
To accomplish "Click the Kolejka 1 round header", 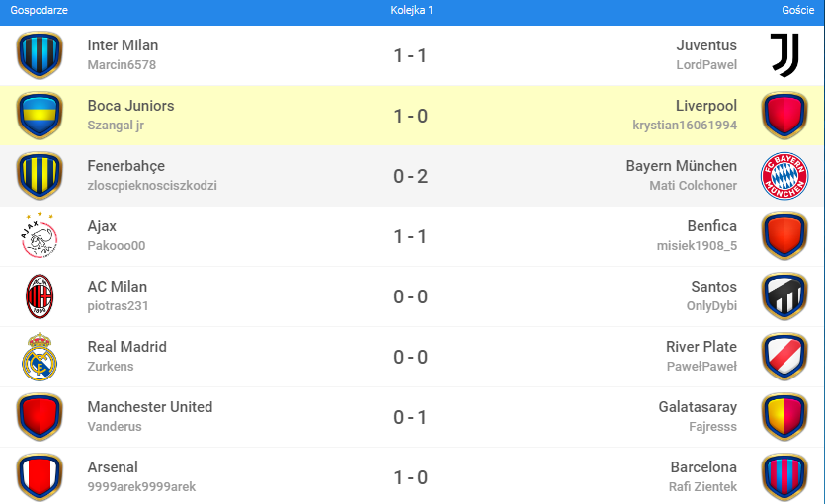I will click(x=411, y=10).
